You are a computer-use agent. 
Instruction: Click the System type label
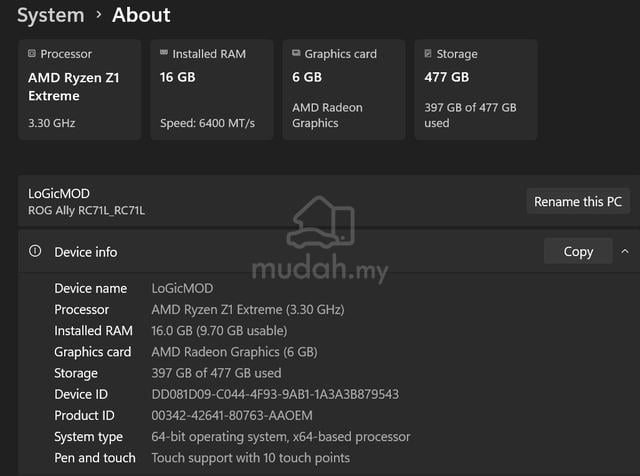[x=89, y=437]
